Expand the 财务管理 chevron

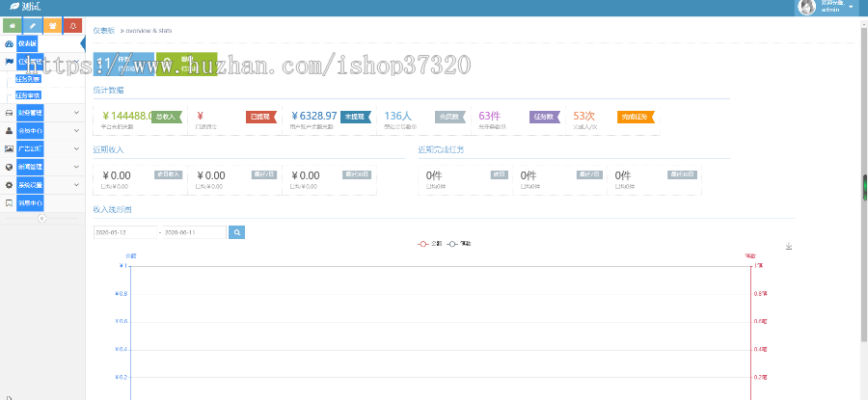pos(77,113)
